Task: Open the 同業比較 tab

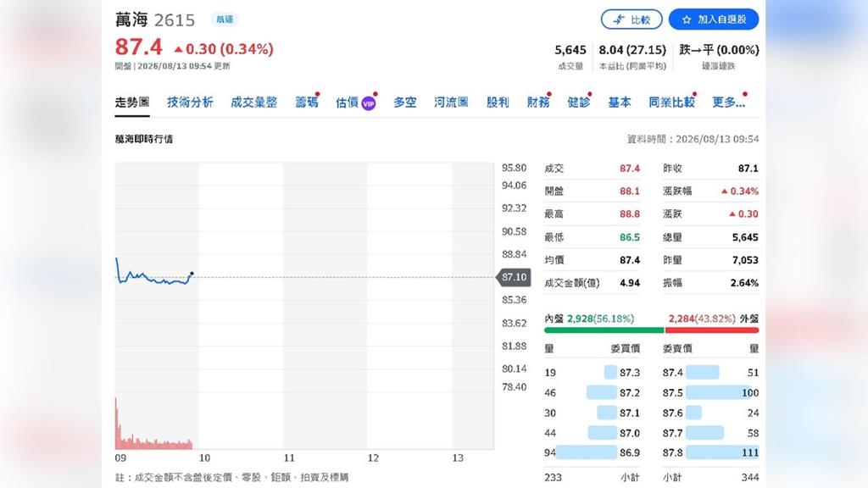Action: [x=672, y=103]
